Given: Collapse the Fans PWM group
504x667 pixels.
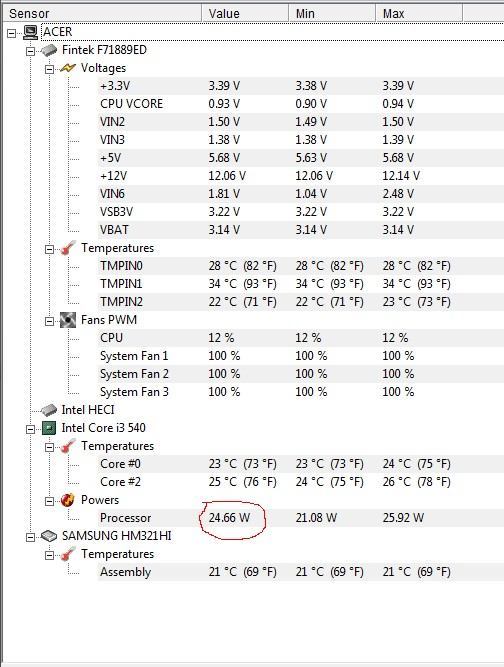Looking at the screenshot, I should coord(49,321).
